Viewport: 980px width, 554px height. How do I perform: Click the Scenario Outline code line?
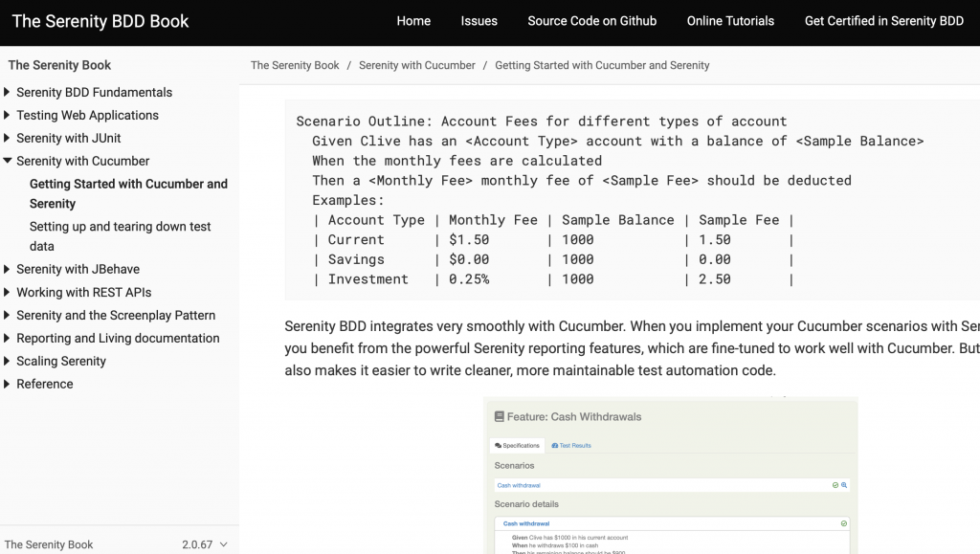click(x=542, y=122)
